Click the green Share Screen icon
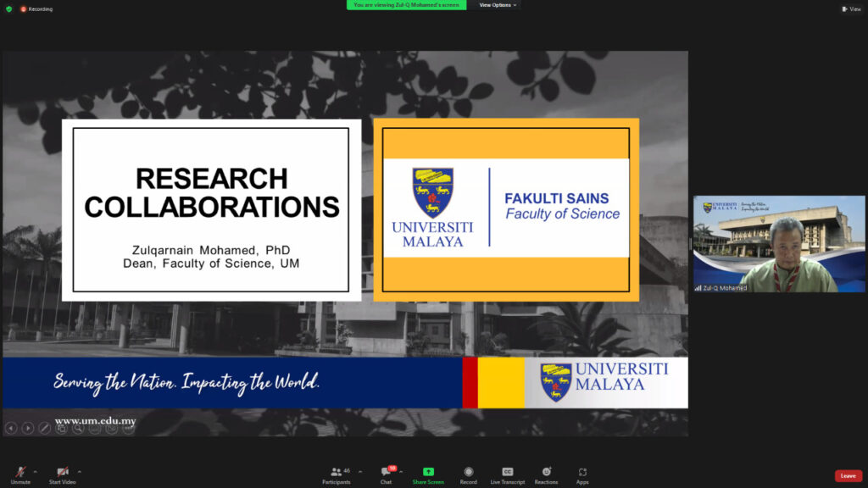Screen dimensions: 868x488 pos(428,472)
